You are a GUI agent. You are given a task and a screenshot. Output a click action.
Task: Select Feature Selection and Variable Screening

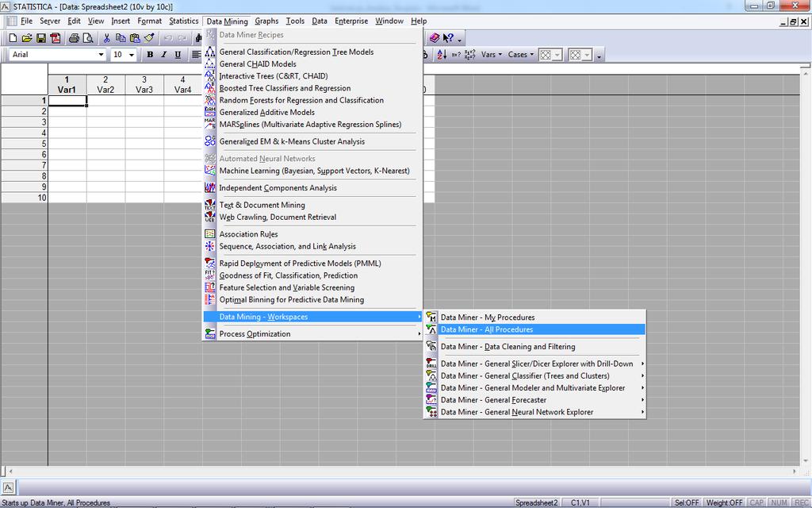pos(312,287)
